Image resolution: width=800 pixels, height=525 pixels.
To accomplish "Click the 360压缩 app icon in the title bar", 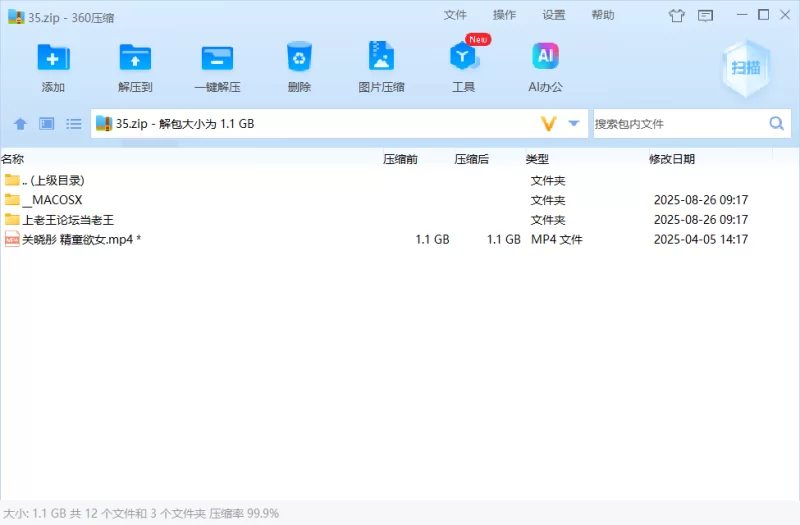I will point(16,17).
